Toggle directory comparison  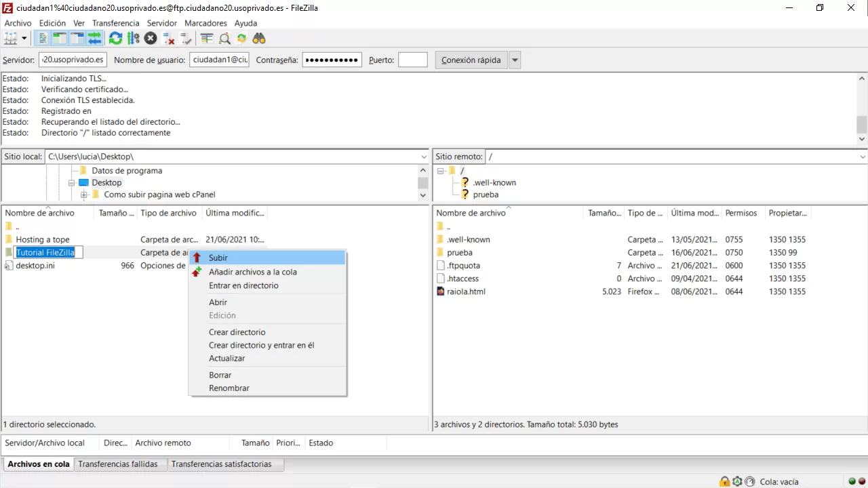(224, 39)
